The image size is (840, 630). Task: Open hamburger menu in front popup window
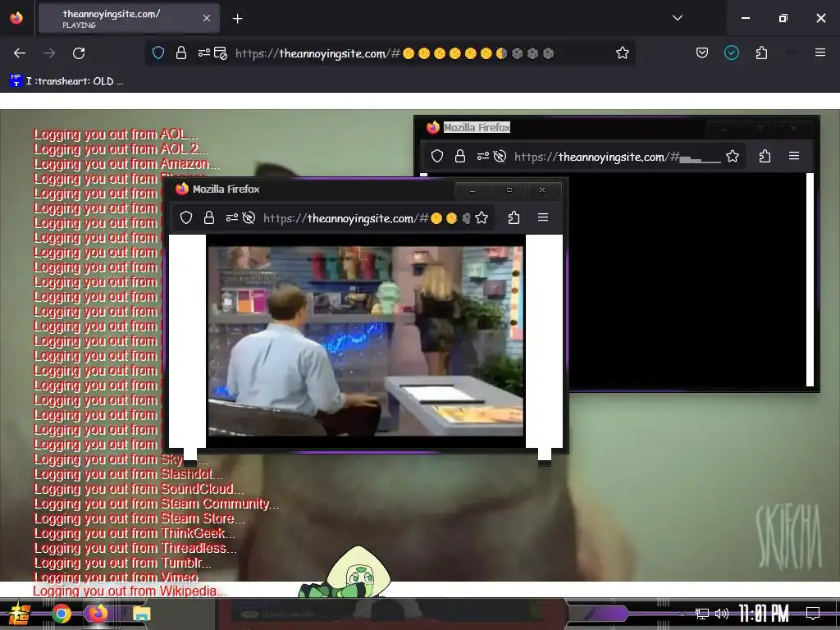click(x=543, y=217)
